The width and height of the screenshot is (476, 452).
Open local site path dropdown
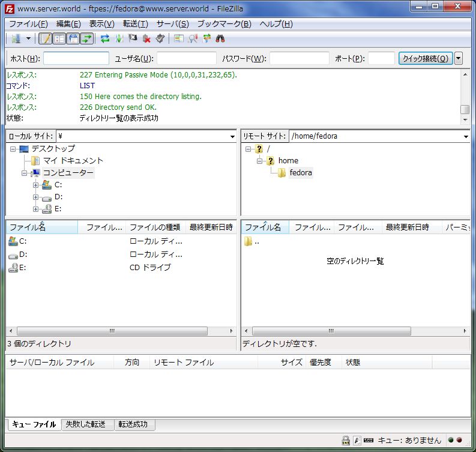coord(232,136)
